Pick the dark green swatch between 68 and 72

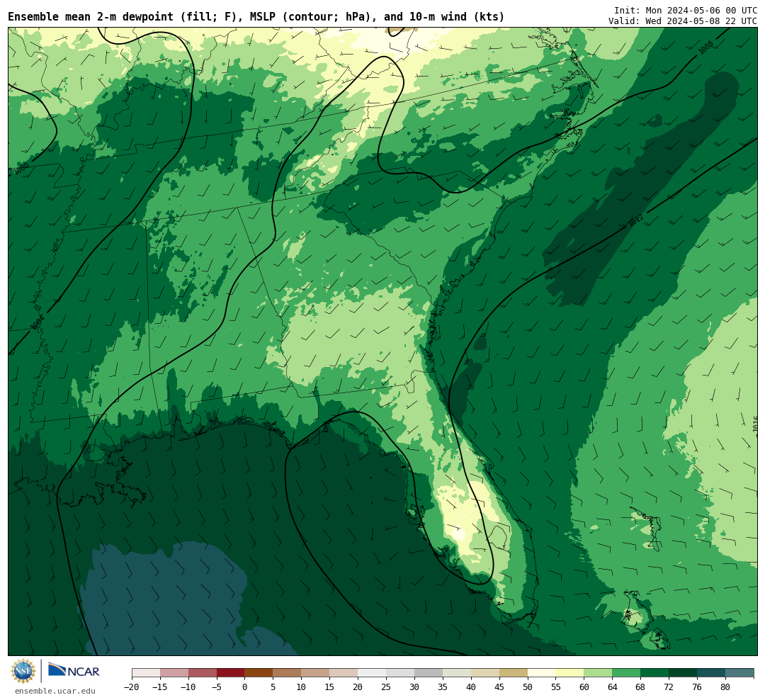[655, 673]
